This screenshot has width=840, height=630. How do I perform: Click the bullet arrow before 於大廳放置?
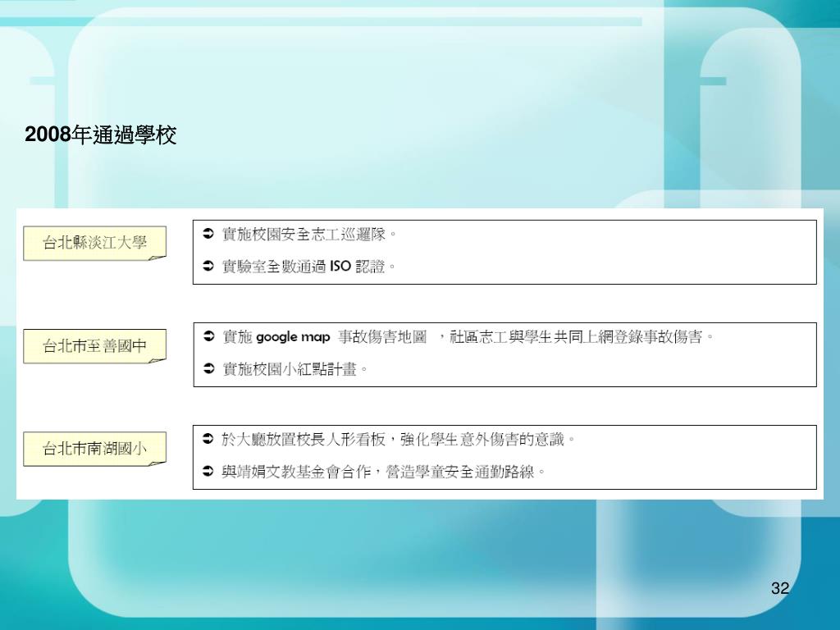pyautogui.click(x=208, y=440)
